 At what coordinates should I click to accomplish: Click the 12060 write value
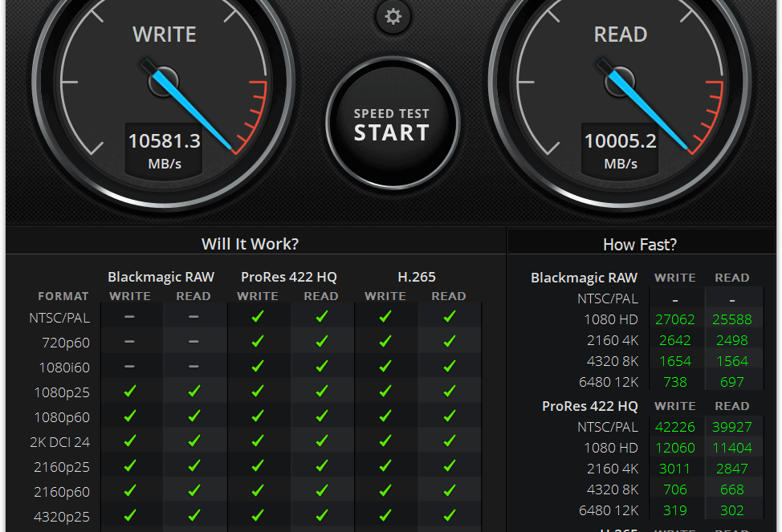[674, 448]
